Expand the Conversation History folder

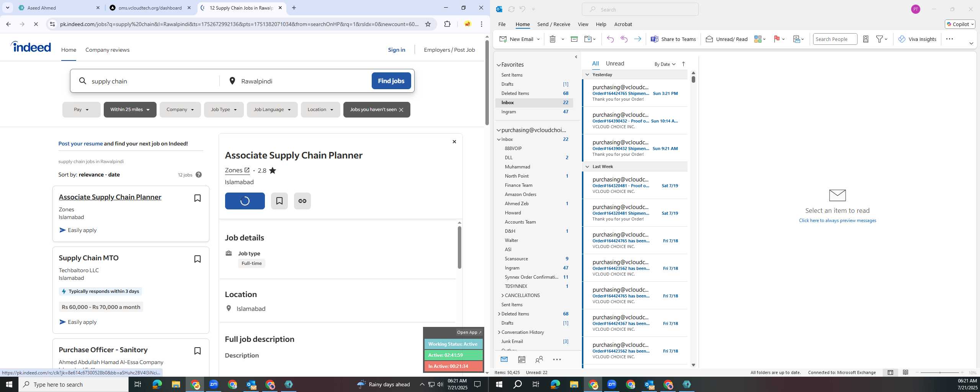pyautogui.click(x=499, y=332)
